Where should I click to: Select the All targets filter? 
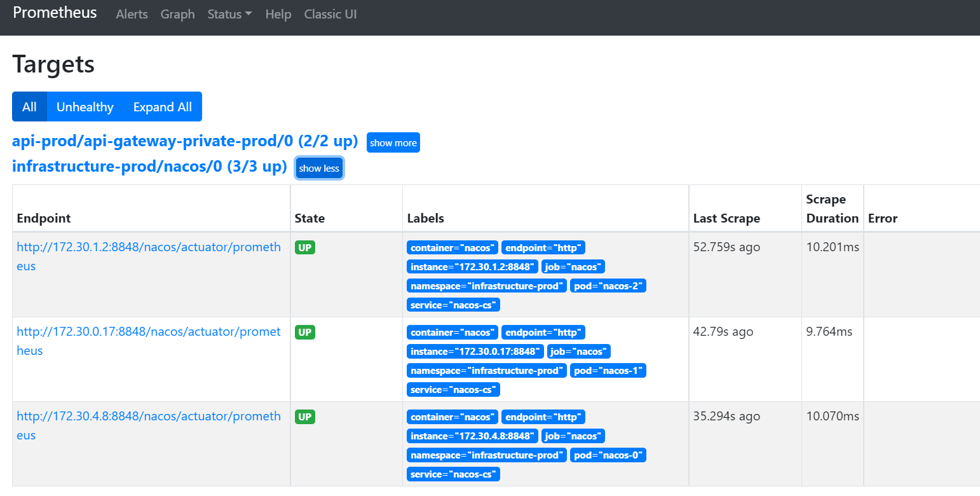tap(29, 107)
